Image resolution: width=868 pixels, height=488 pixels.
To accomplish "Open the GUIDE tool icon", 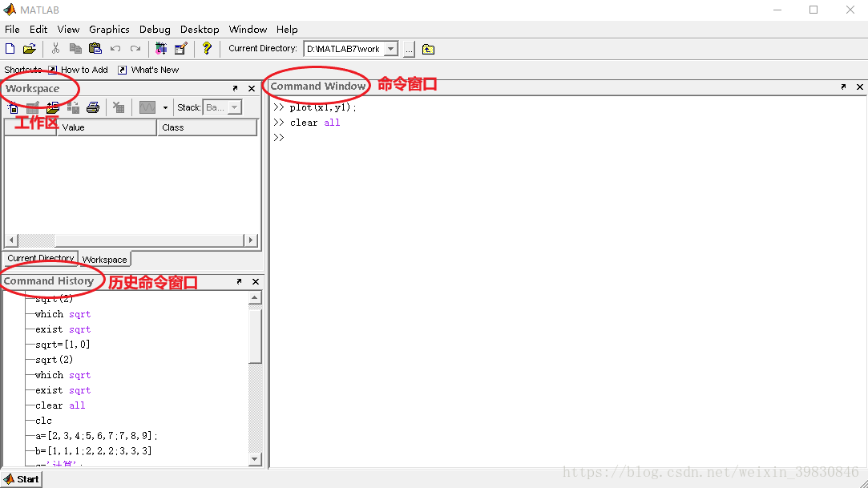I will tap(181, 49).
